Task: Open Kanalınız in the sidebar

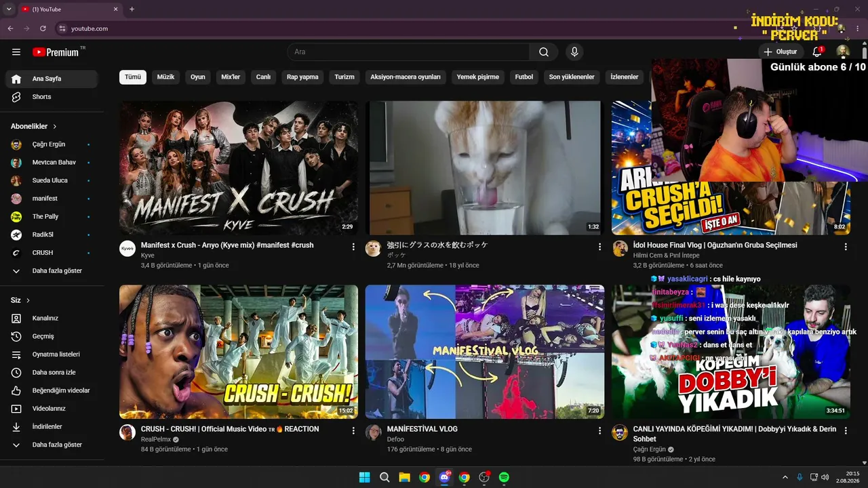Action: click(x=52, y=319)
